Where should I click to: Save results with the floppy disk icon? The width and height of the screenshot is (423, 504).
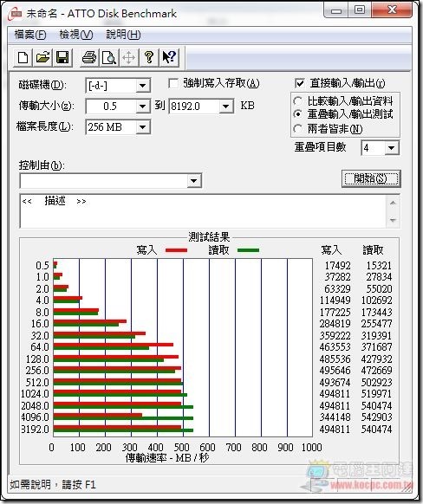tap(62, 57)
